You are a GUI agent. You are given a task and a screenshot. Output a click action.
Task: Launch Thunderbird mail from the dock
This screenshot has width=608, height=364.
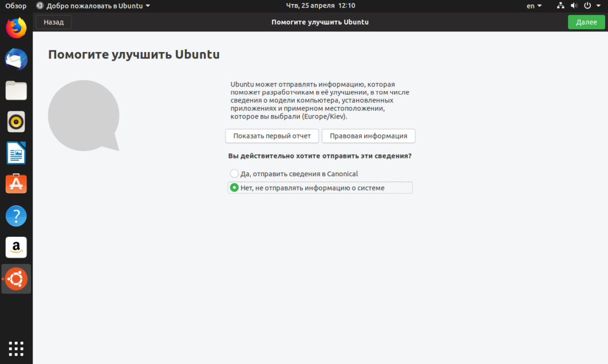click(x=16, y=60)
